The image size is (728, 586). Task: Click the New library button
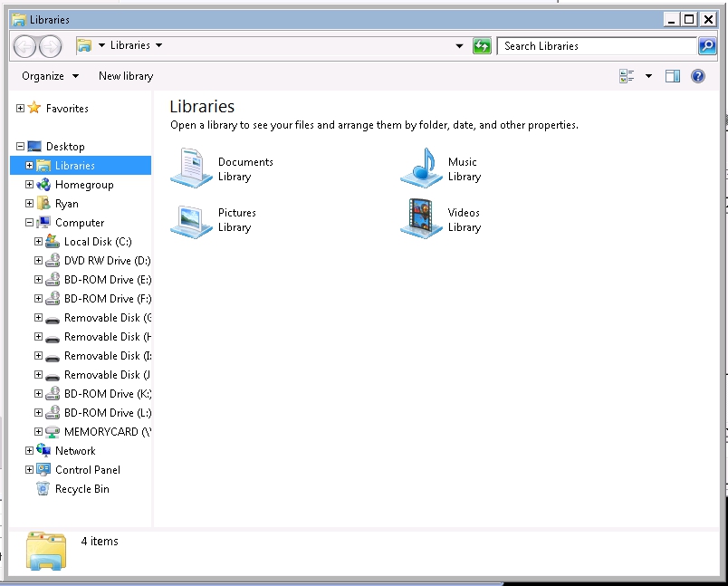point(126,76)
